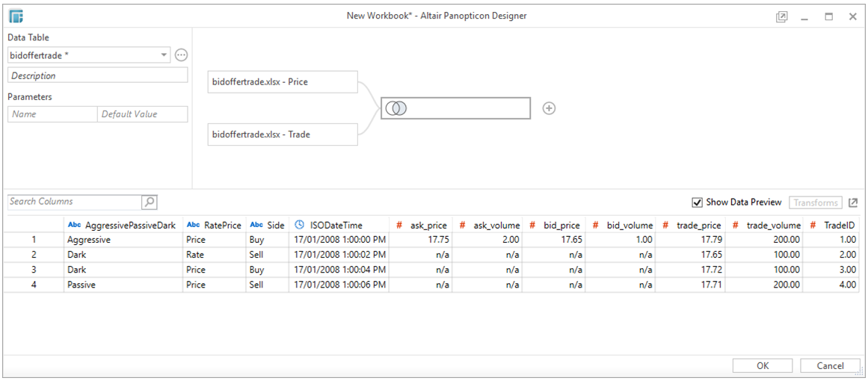The image size is (868, 381).
Task: Click the pop-out data preview icon
Action: coord(853,202)
